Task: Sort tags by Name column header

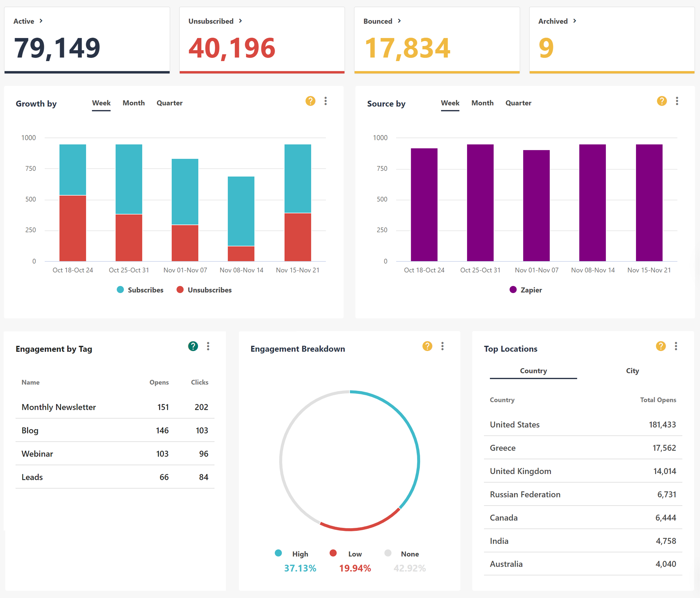Action: point(31,382)
